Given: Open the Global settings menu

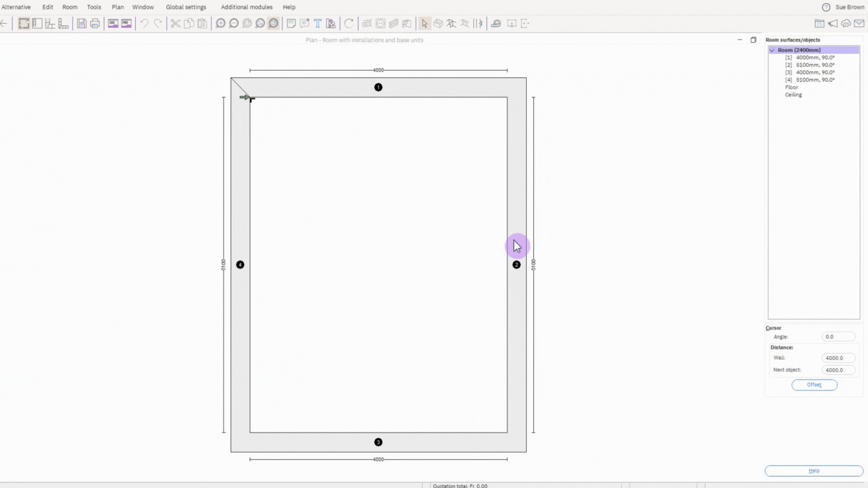Looking at the screenshot, I should point(186,7).
